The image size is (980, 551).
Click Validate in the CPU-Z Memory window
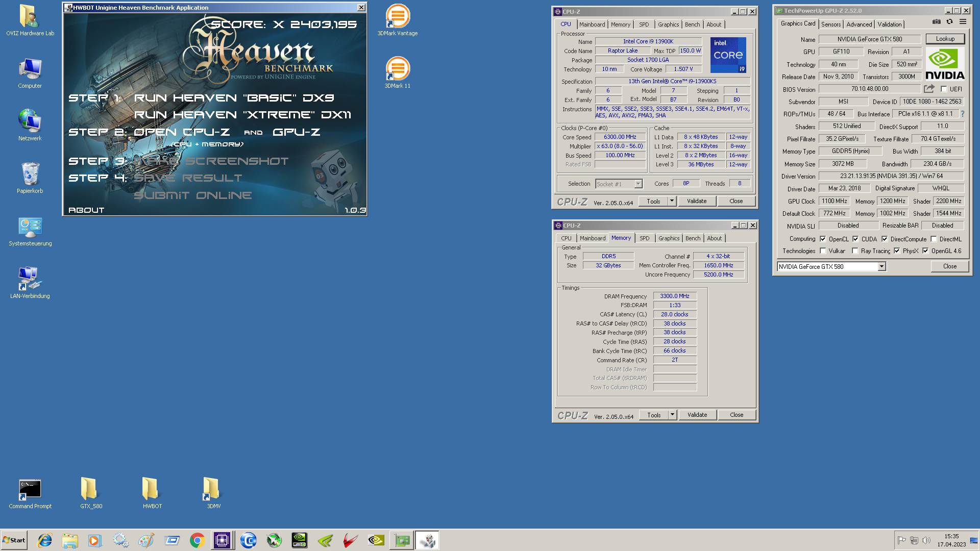[697, 415]
